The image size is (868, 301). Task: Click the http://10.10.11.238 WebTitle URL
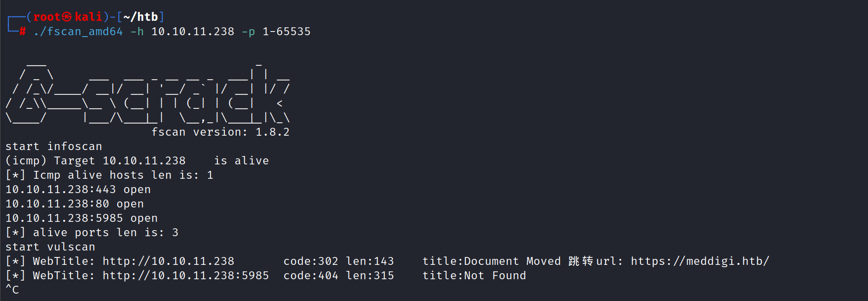point(168,261)
